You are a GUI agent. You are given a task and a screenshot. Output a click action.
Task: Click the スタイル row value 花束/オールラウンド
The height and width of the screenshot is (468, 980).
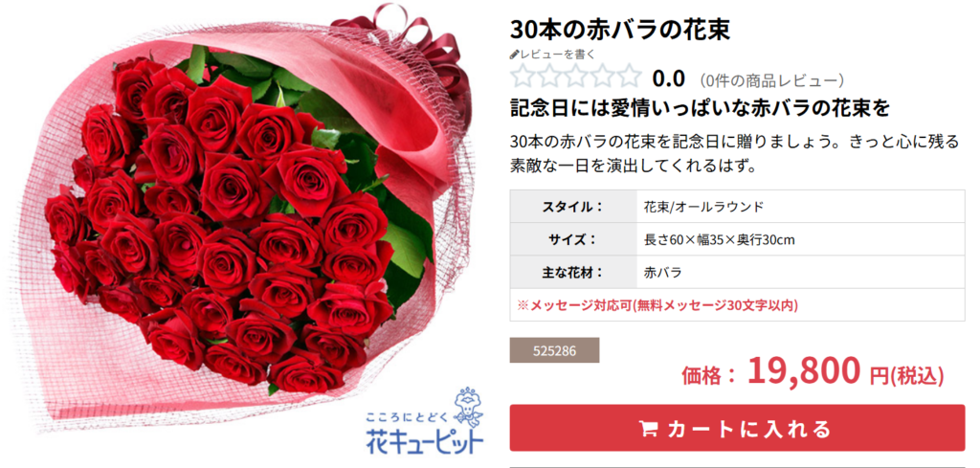(703, 206)
